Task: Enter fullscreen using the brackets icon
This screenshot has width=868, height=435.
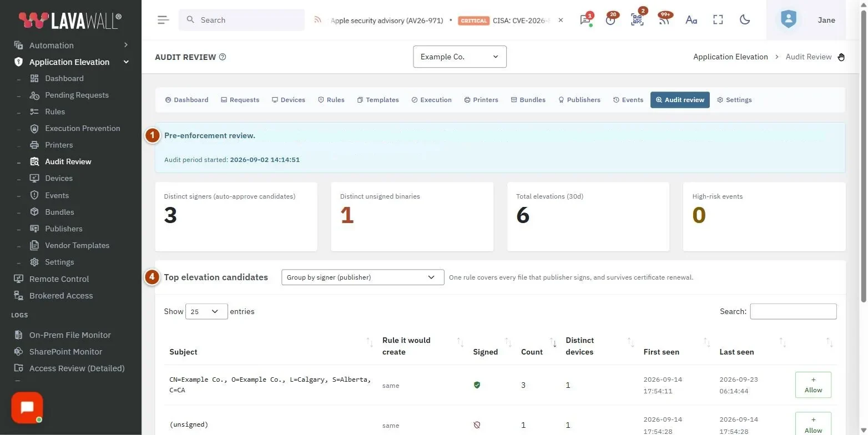Action: [x=718, y=20]
